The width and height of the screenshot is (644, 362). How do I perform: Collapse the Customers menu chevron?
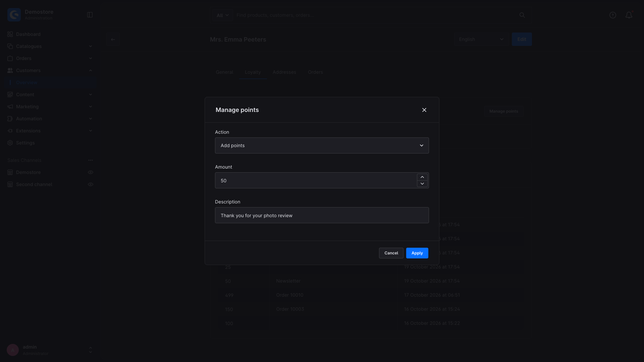[91, 70]
